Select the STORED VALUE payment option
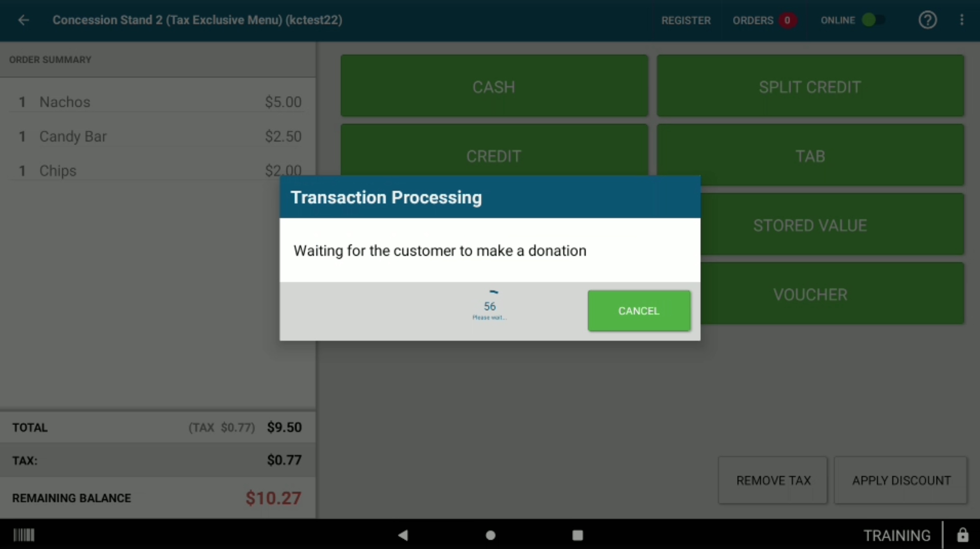This screenshot has height=549, width=980. 810,225
